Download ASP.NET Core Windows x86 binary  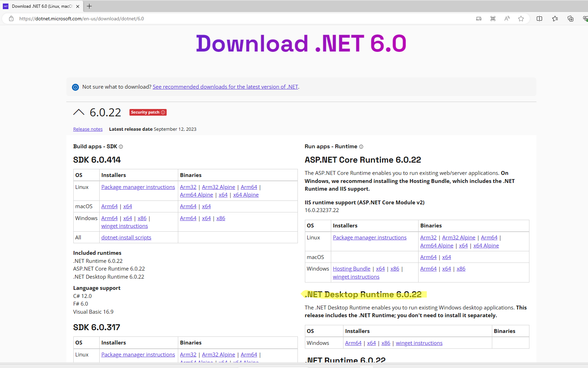(461, 269)
